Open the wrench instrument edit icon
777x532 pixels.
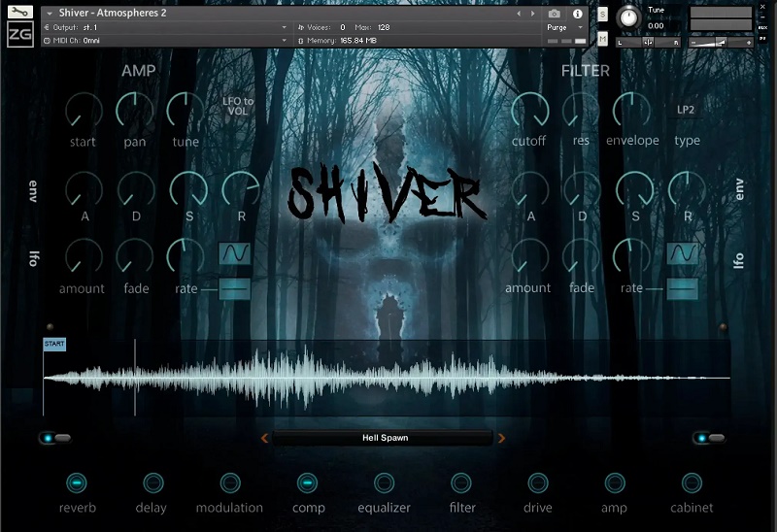(x=18, y=13)
